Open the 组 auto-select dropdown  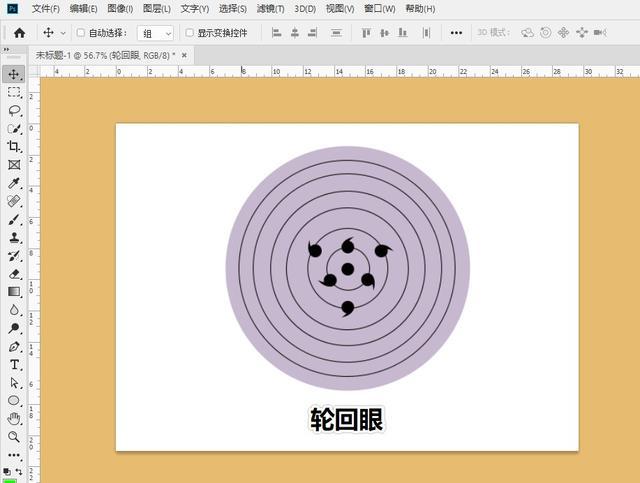pyautogui.click(x=156, y=33)
